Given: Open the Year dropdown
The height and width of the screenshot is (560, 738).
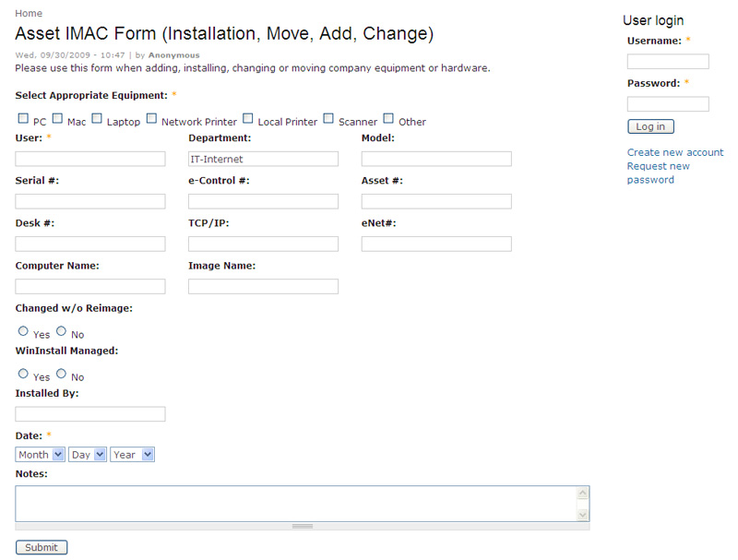Looking at the screenshot, I should pyautogui.click(x=132, y=455).
